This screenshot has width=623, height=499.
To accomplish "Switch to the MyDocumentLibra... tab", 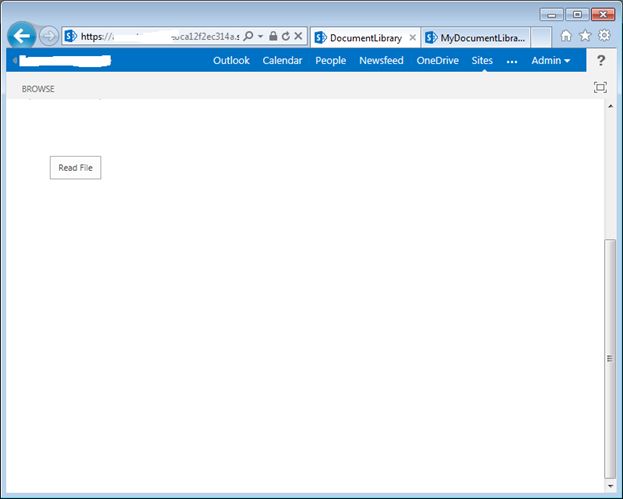I will point(476,38).
